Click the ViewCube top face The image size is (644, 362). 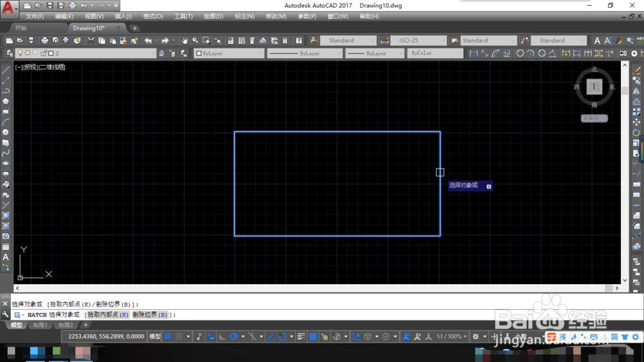[x=594, y=87]
